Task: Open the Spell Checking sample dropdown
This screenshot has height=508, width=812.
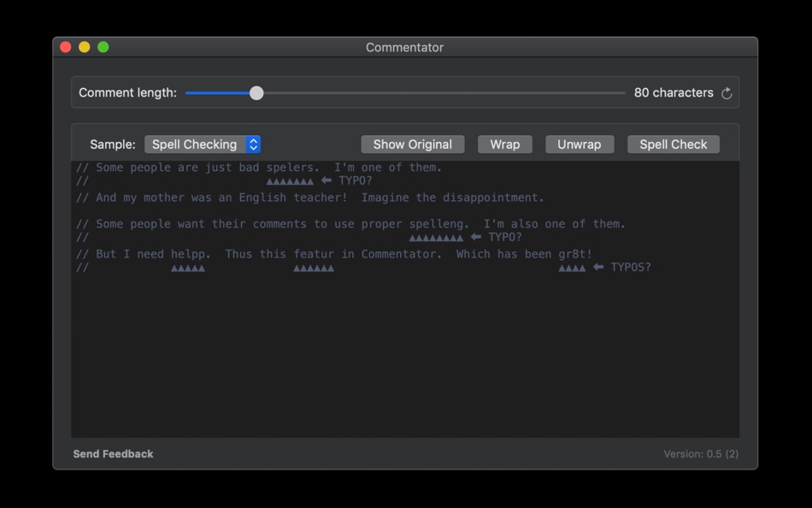Action: (203, 145)
